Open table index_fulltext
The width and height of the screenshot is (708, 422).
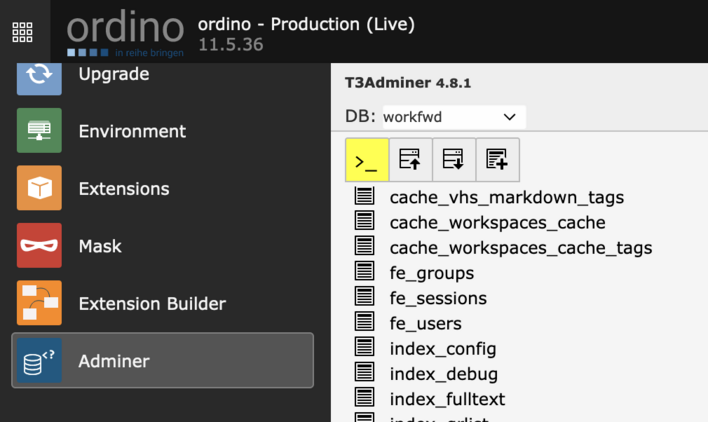pos(447,399)
